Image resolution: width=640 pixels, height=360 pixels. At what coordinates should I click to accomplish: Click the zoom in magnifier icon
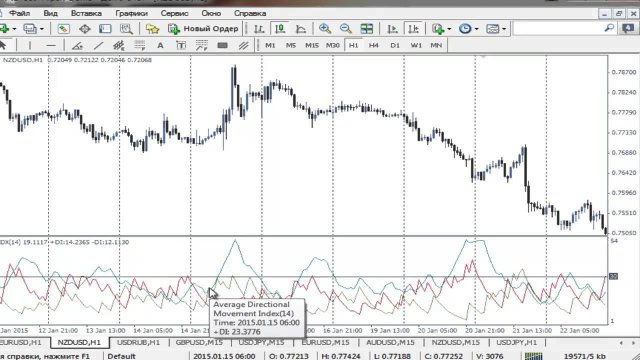325,29
